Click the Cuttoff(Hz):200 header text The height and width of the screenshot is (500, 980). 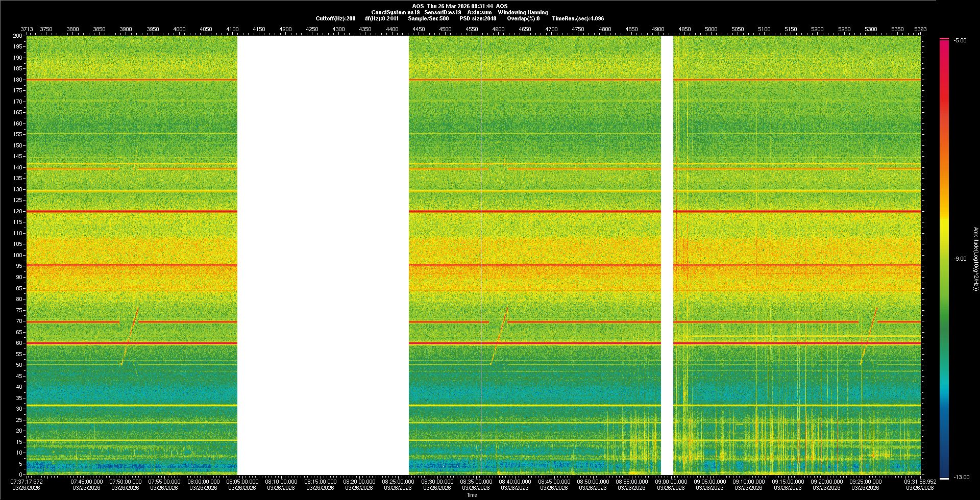click(335, 18)
